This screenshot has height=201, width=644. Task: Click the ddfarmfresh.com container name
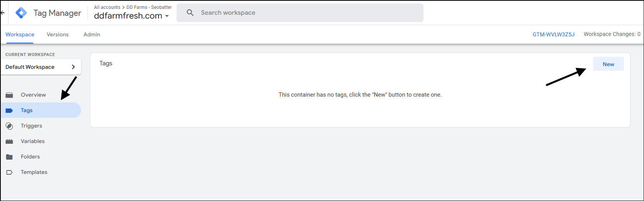click(x=128, y=16)
